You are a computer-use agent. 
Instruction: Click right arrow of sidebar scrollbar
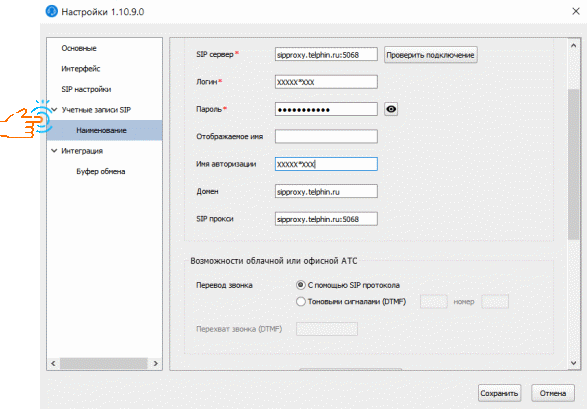(156, 363)
